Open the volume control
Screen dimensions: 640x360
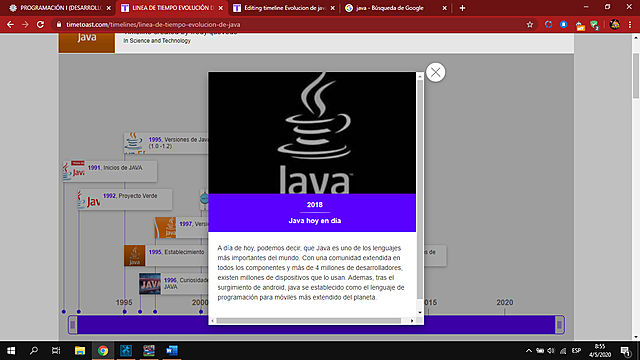coord(551,351)
